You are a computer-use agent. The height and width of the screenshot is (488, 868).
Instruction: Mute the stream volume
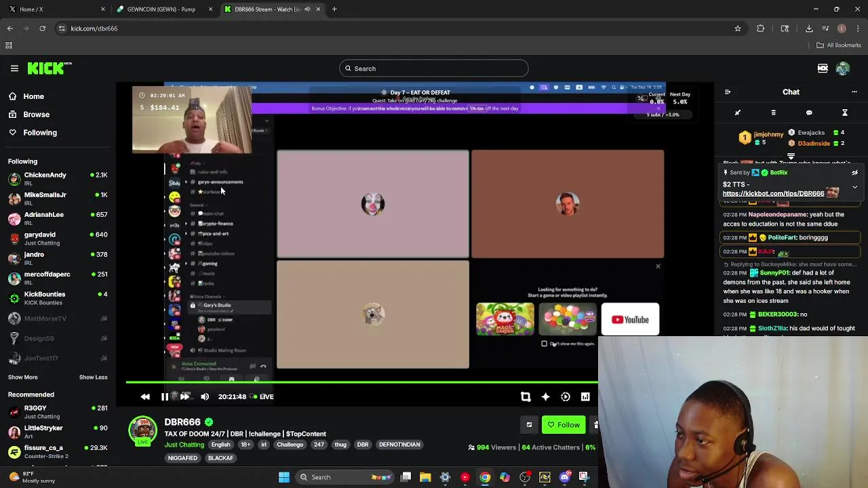[205, 396]
